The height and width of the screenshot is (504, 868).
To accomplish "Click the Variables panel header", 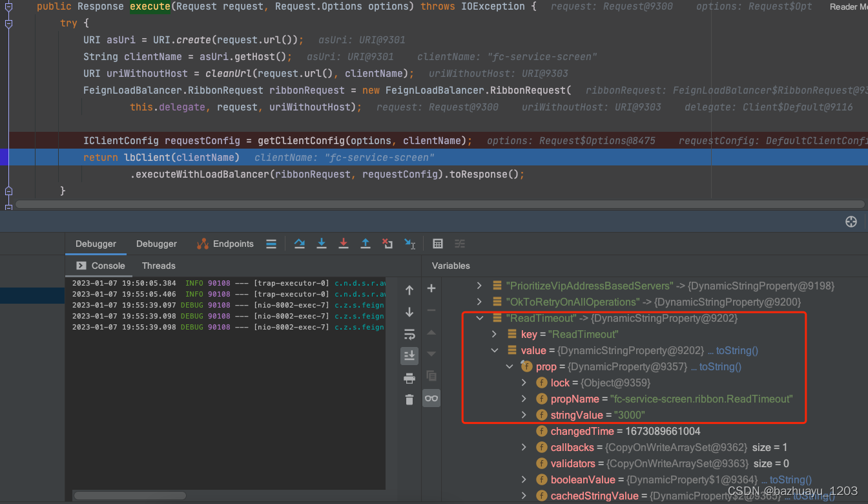I will pyautogui.click(x=451, y=266).
